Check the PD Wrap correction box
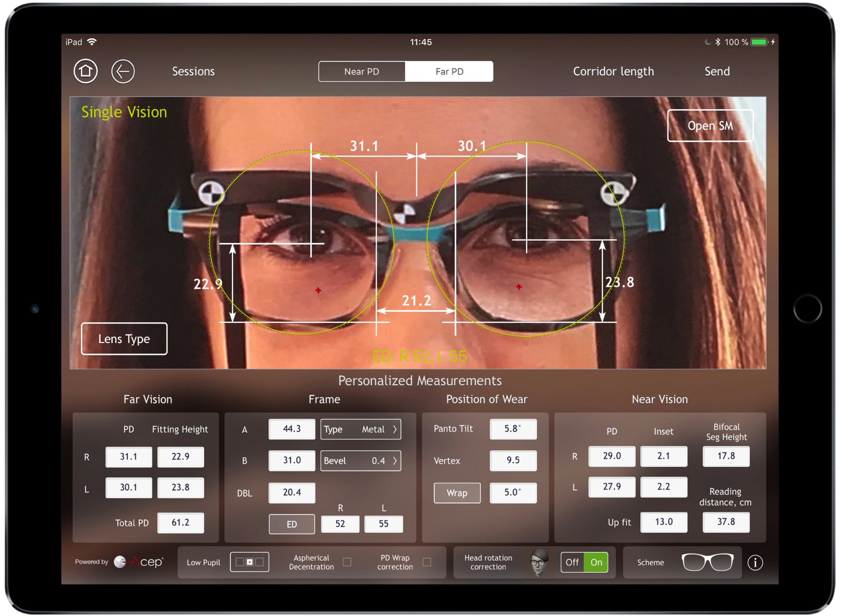This screenshot has width=841, height=616. pos(427,562)
